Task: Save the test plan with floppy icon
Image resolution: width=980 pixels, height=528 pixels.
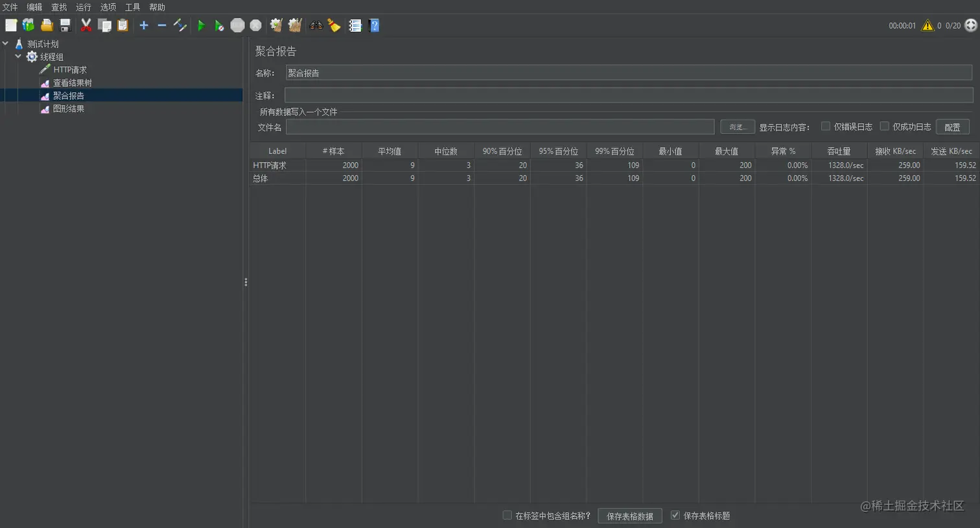Action: pyautogui.click(x=65, y=25)
